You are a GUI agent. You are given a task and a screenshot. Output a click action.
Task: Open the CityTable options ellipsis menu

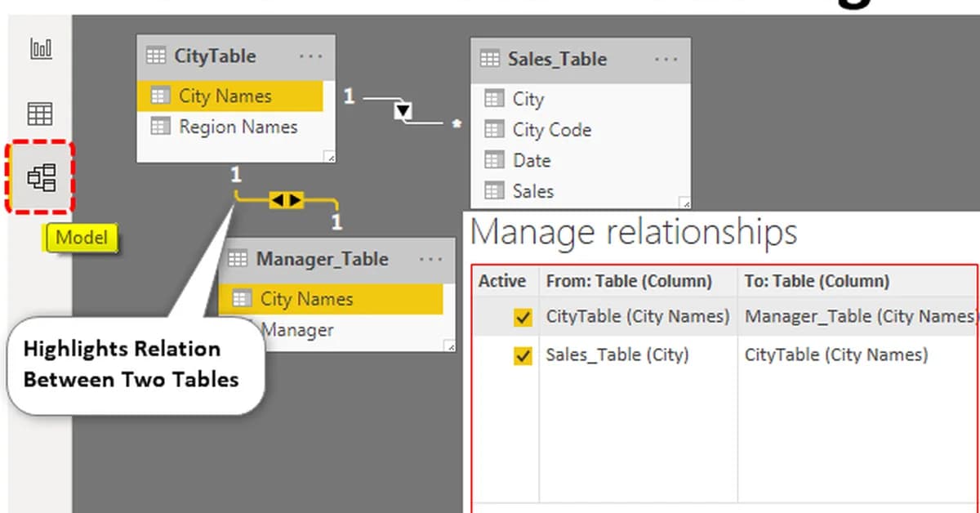[x=311, y=56]
